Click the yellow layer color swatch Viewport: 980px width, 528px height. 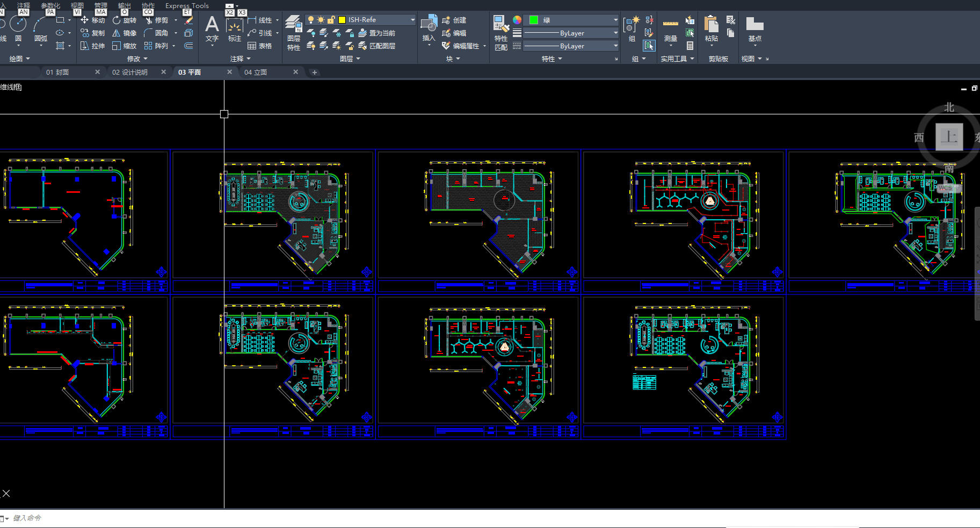coord(342,20)
